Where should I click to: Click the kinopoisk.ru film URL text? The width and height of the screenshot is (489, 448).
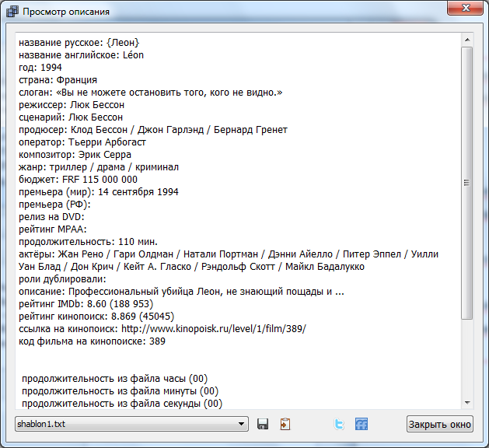(x=214, y=329)
